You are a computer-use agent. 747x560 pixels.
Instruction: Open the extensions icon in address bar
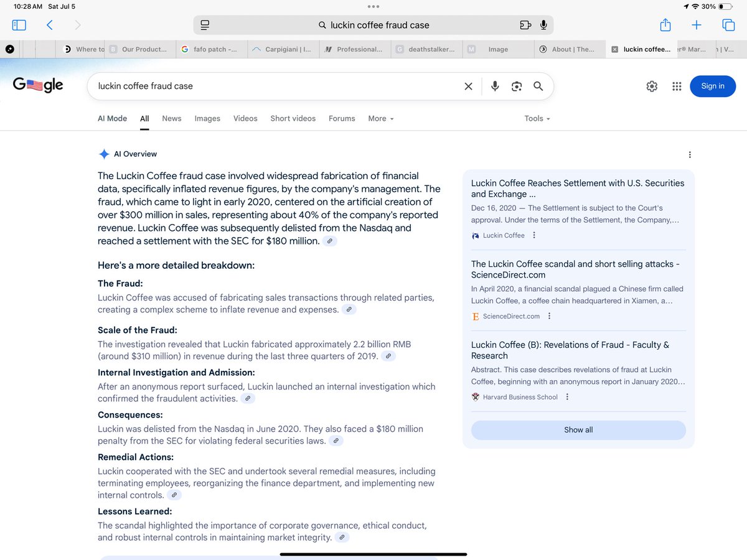(x=525, y=25)
